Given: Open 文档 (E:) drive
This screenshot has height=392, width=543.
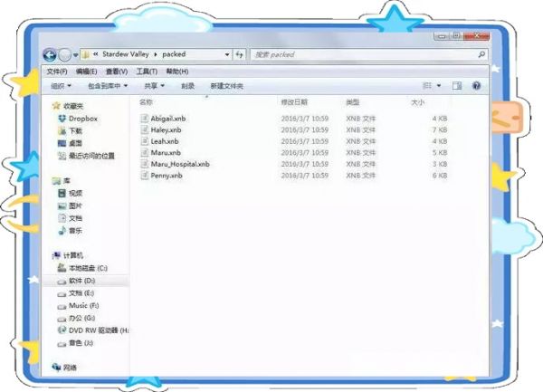Looking at the screenshot, I should 76,293.
